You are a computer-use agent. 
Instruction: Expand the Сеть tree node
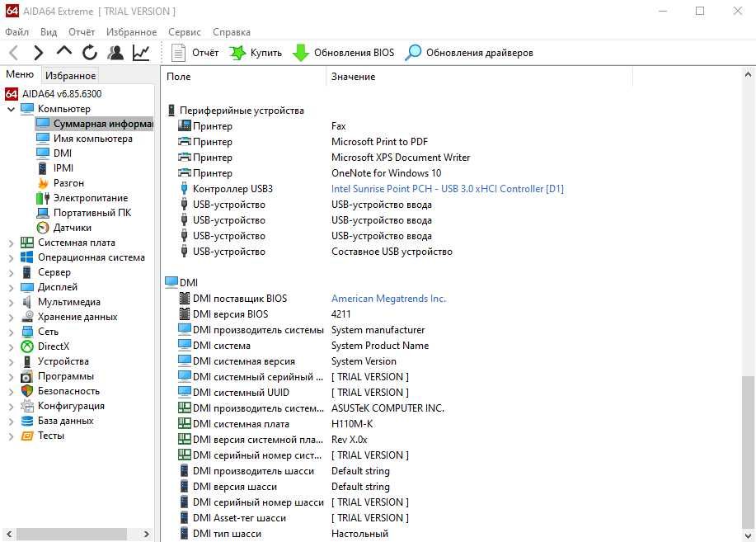11,332
